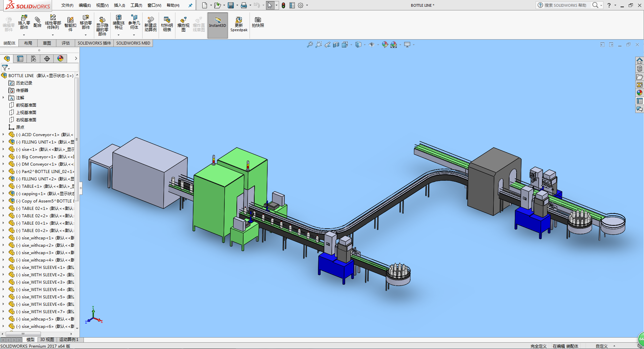Screen dimensions: 644x349
Task: Click the Zoom to Fit icon
Action: [310, 45]
